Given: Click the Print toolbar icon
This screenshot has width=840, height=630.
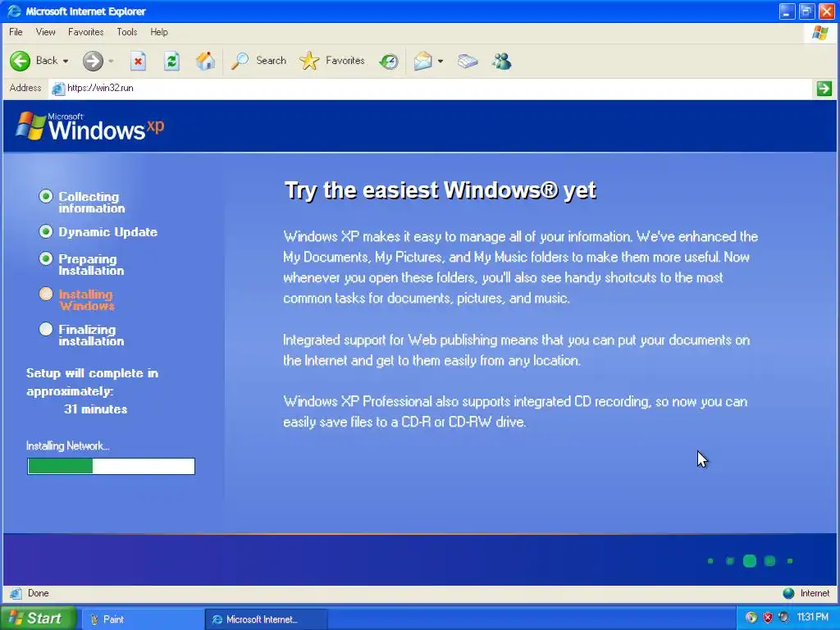Looking at the screenshot, I should pyautogui.click(x=468, y=61).
